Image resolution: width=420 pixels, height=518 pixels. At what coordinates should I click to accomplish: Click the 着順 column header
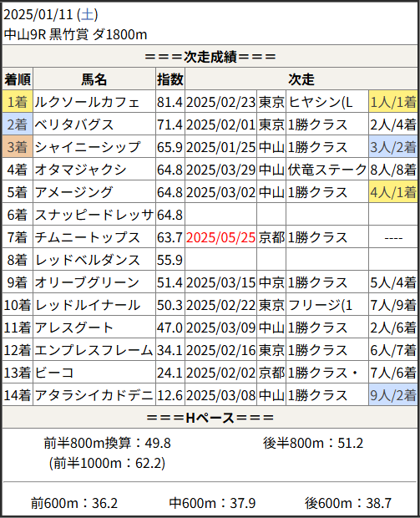coord(18,79)
